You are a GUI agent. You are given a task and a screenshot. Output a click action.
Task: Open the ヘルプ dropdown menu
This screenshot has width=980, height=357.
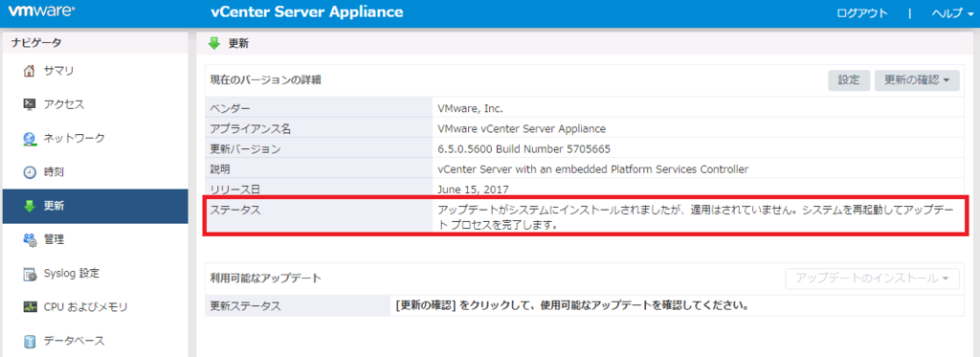click(x=952, y=13)
